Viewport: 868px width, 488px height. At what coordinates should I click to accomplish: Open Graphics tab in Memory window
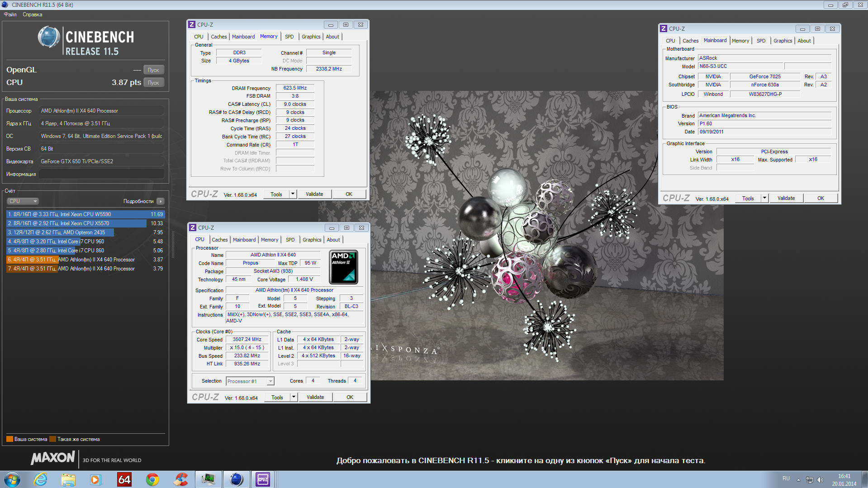(311, 37)
